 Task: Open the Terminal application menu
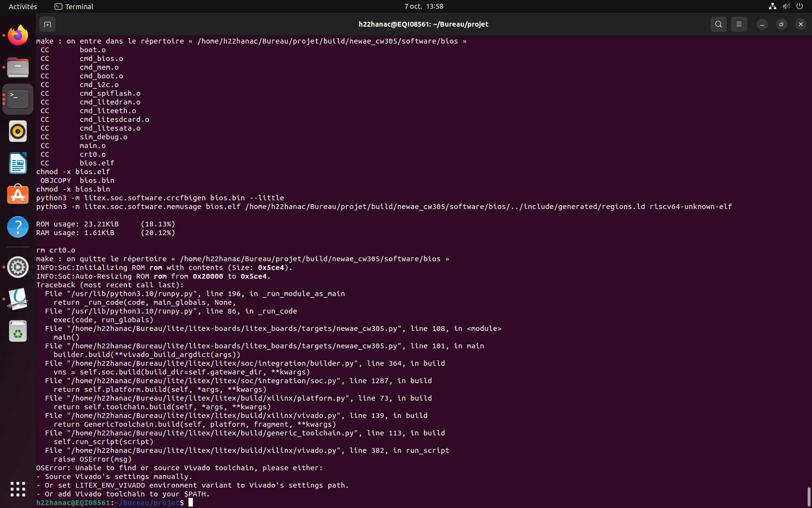pyautogui.click(x=73, y=6)
